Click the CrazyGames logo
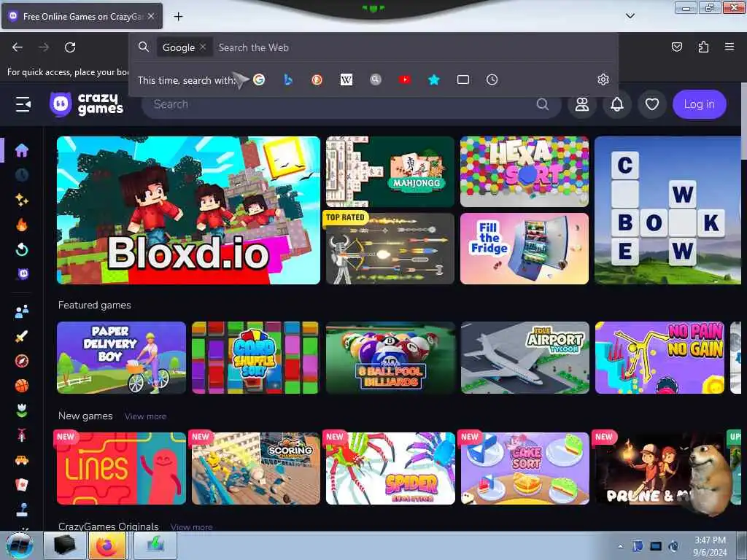The height and width of the screenshot is (560, 747). pyautogui.click(x=87, y=104)
